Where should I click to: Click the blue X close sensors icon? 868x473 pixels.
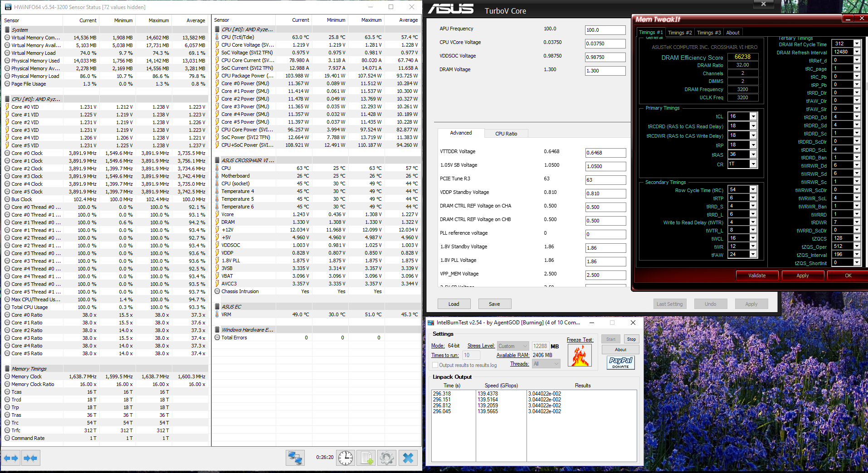point(408,458)
